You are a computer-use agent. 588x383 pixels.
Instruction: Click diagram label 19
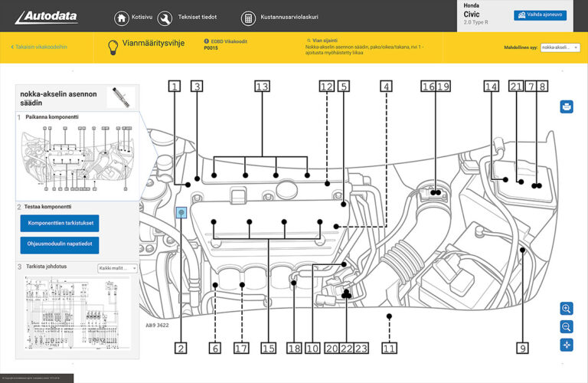click(x=443, y=87)
